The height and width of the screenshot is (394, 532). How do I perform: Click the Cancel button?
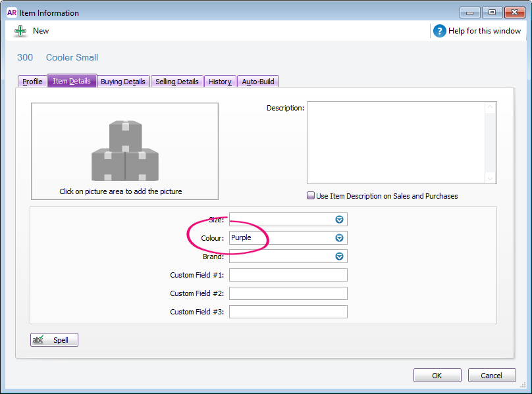(x=492, y=376)
